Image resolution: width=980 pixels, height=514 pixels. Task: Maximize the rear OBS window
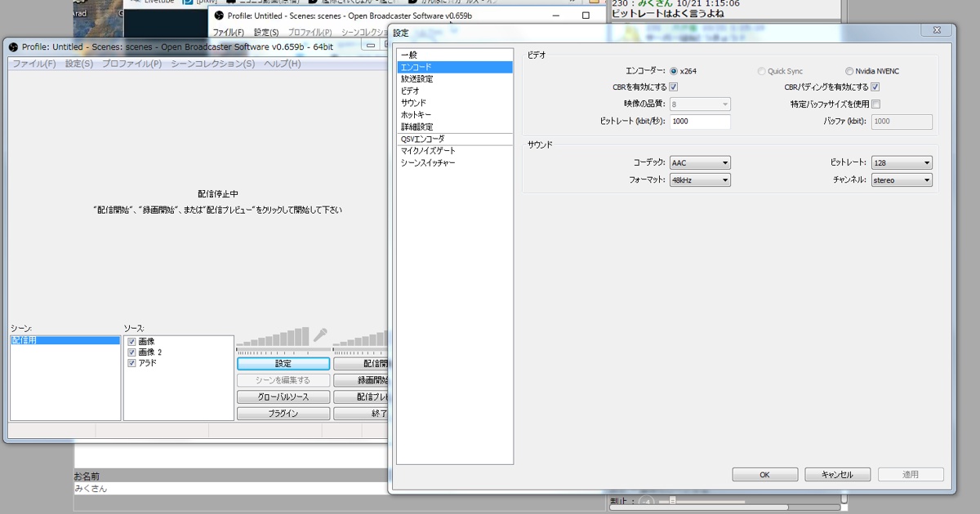point(586,16)
